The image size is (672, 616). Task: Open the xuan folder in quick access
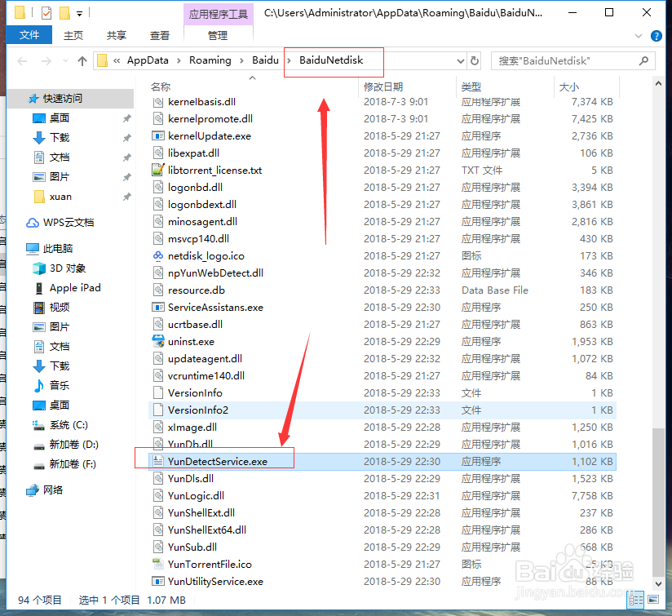pyautogui.click(x=60, y=197)
